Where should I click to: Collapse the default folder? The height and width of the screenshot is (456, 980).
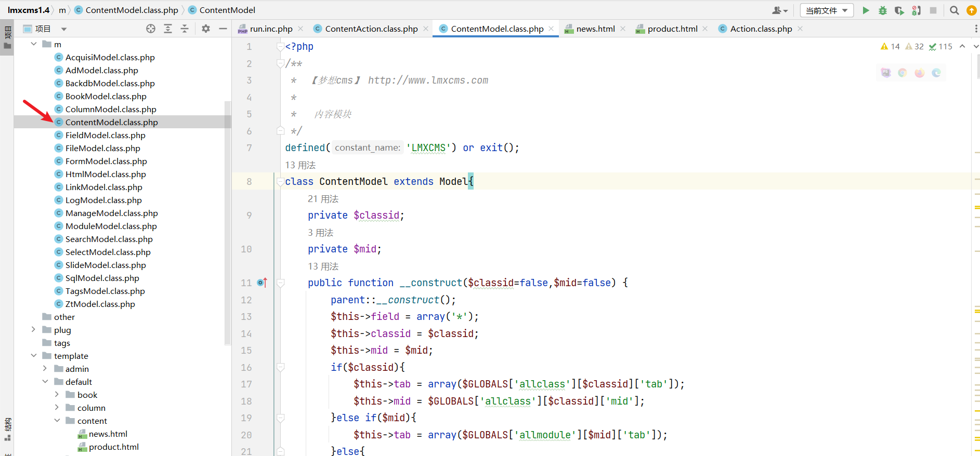(45, 382)
